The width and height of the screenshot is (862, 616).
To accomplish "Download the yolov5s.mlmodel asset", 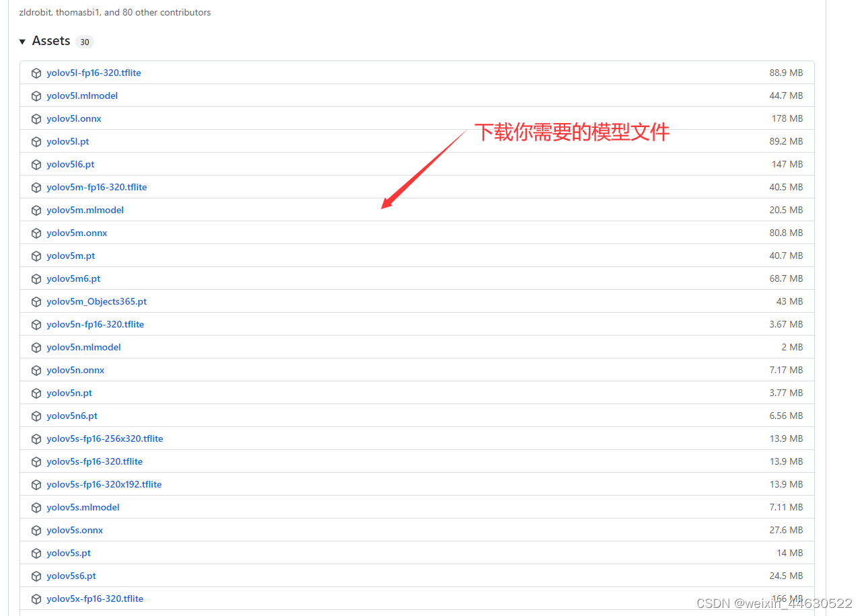I will click(83, 507).
